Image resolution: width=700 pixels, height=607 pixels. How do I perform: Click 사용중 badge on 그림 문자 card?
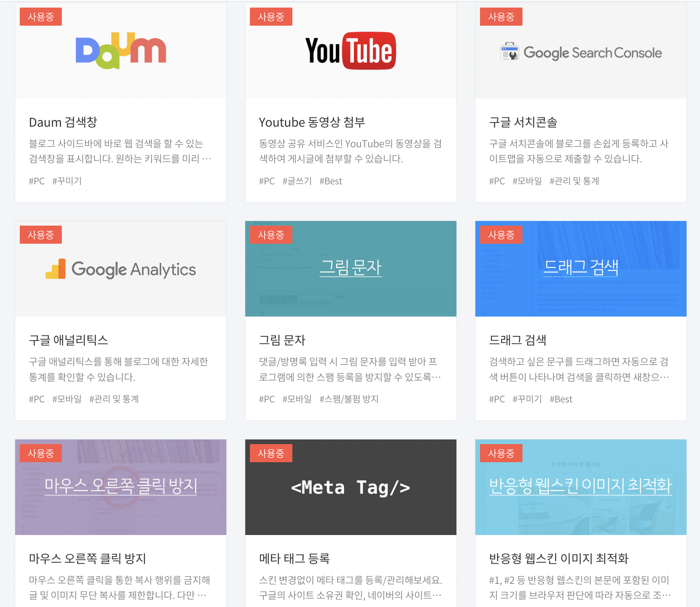271,235
